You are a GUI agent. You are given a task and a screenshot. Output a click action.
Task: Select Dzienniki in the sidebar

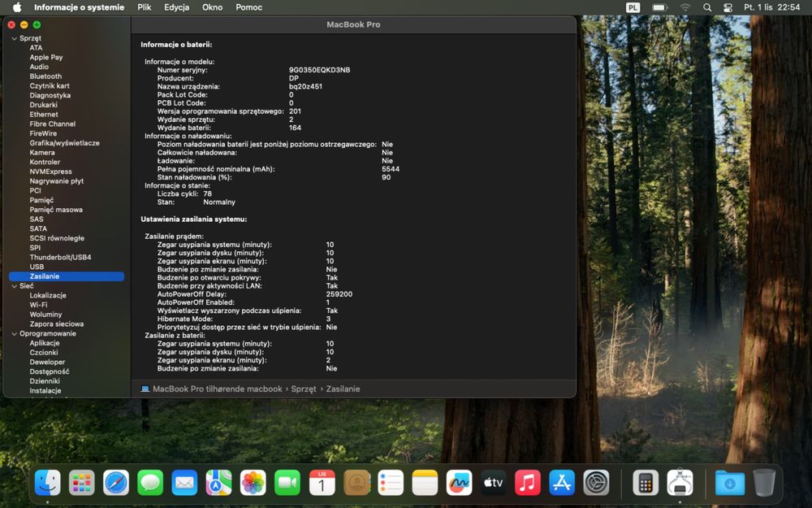click(x=45, y=381)
